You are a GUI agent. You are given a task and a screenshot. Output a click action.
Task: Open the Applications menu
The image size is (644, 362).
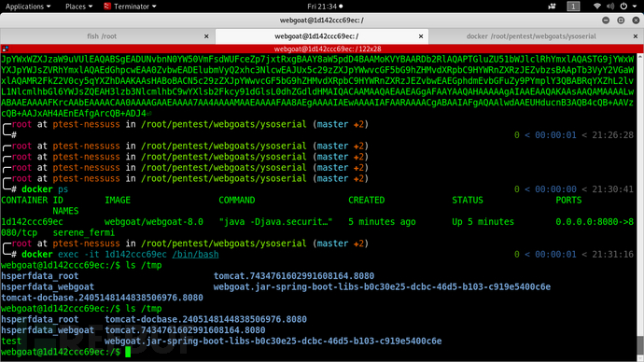28,7
